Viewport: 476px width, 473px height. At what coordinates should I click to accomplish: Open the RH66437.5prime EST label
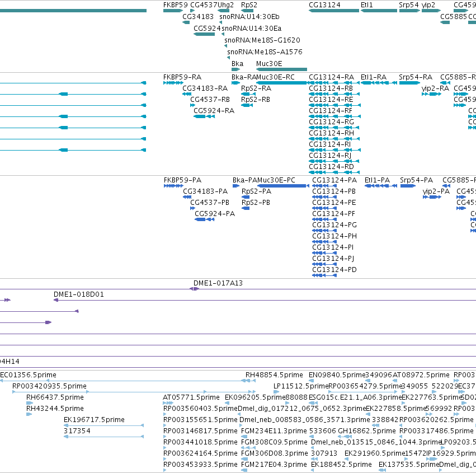pyautogui.click(x=55, y=397)
